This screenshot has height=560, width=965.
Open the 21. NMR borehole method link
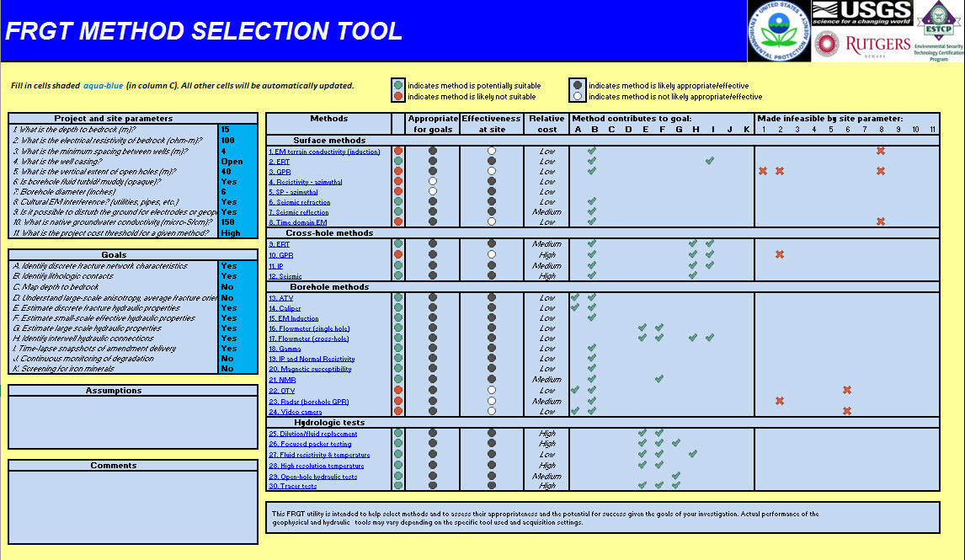coord(282,380)
